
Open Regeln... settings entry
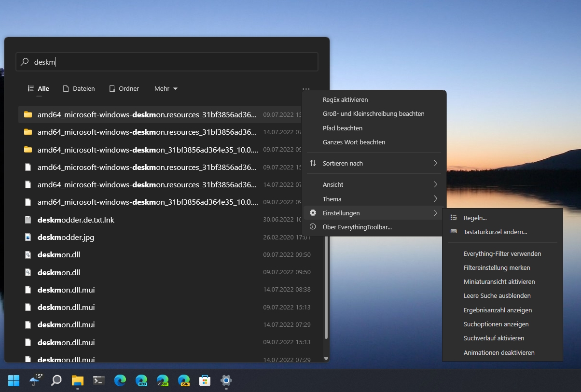475,218
